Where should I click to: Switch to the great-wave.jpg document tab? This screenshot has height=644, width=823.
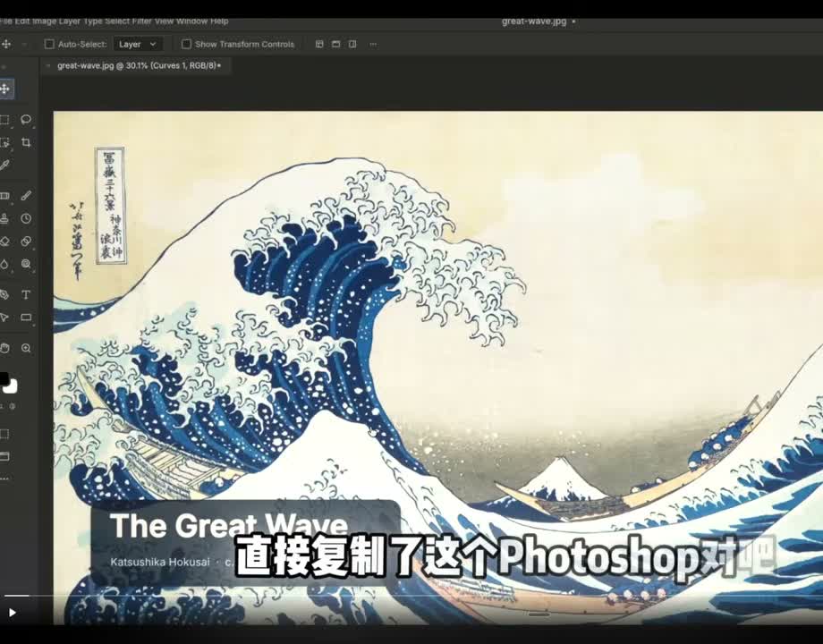[137, 65]
